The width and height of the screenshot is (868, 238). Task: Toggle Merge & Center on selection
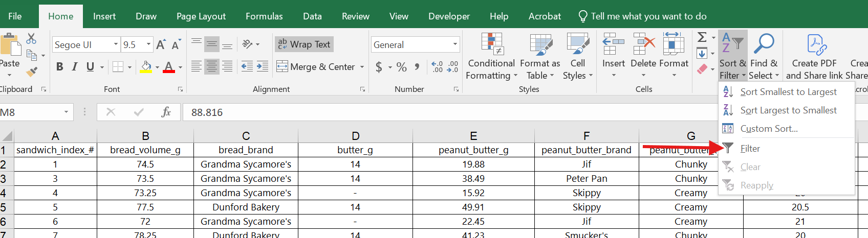click(316, 67)
